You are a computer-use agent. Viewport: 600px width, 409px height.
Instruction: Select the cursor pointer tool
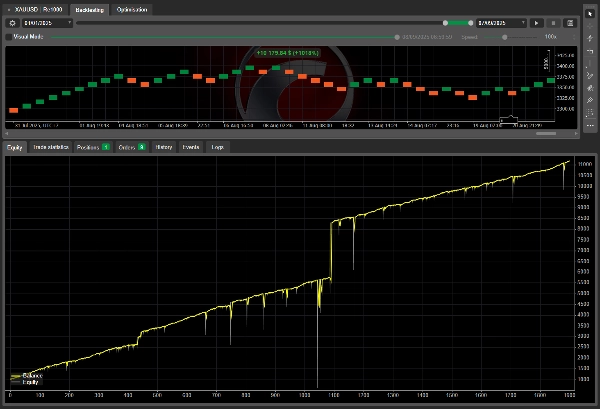tap(590, 12)
